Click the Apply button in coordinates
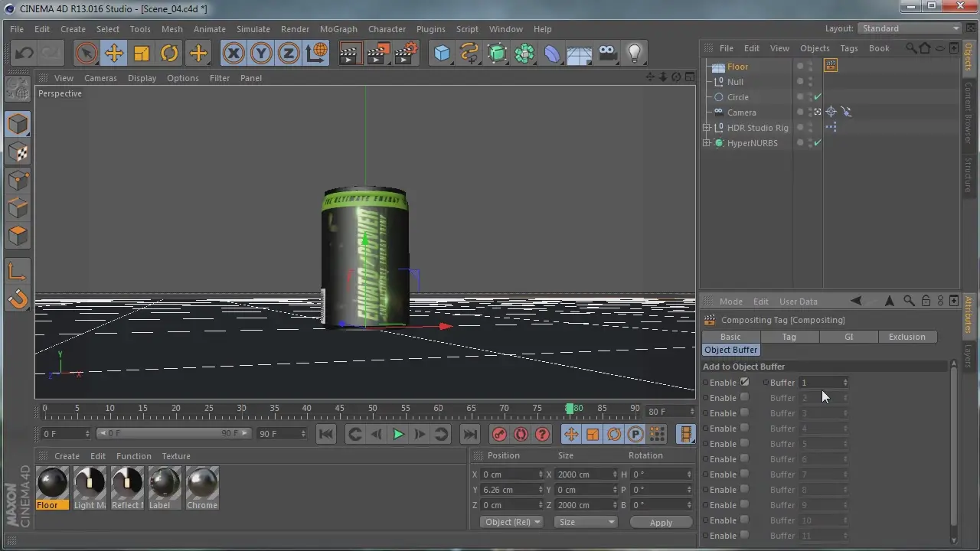 click(x=661, y=522)
